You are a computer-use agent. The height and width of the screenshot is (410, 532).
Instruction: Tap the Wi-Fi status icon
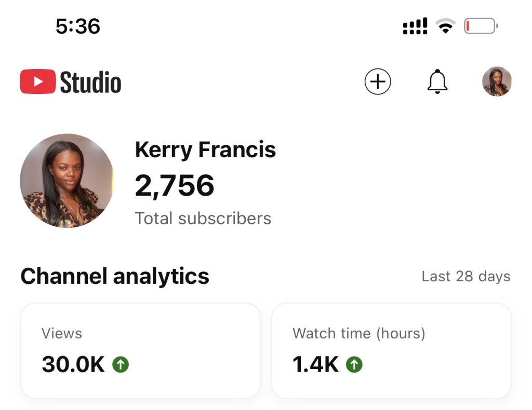pyautogui.click(x=445, y=26)
